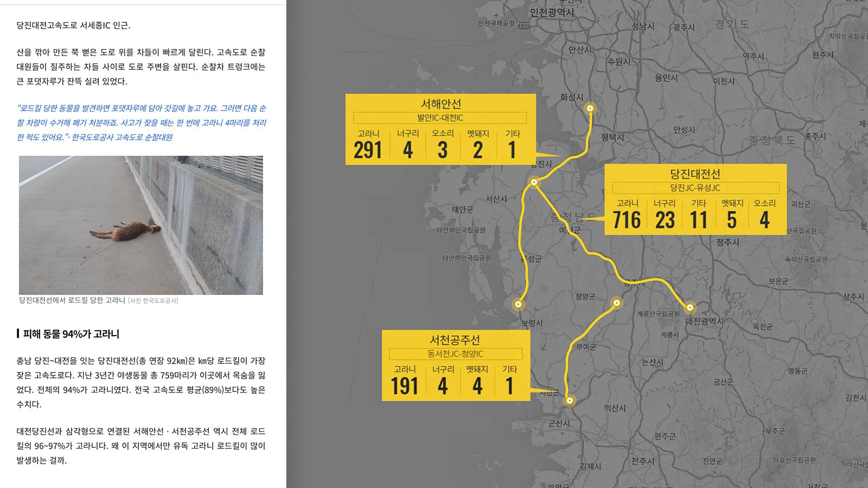Click the 서해안선 info box title

[441, 104]
